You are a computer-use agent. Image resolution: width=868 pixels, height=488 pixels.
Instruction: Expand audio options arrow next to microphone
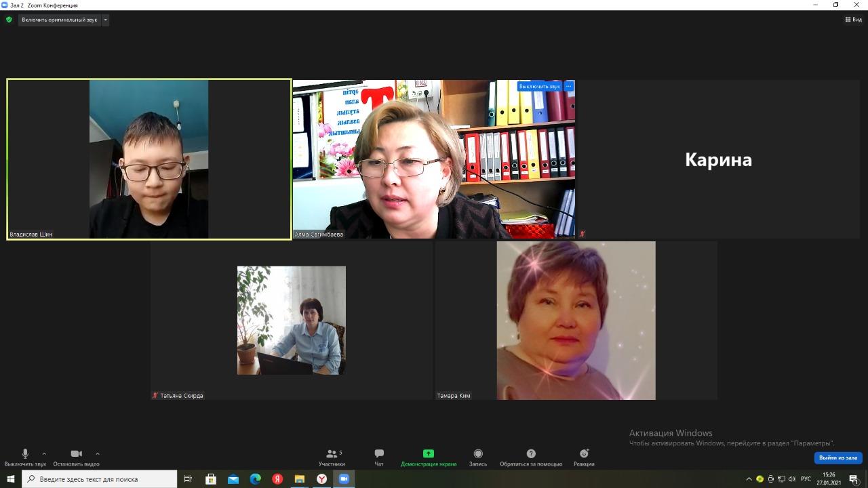click(44, 453)
